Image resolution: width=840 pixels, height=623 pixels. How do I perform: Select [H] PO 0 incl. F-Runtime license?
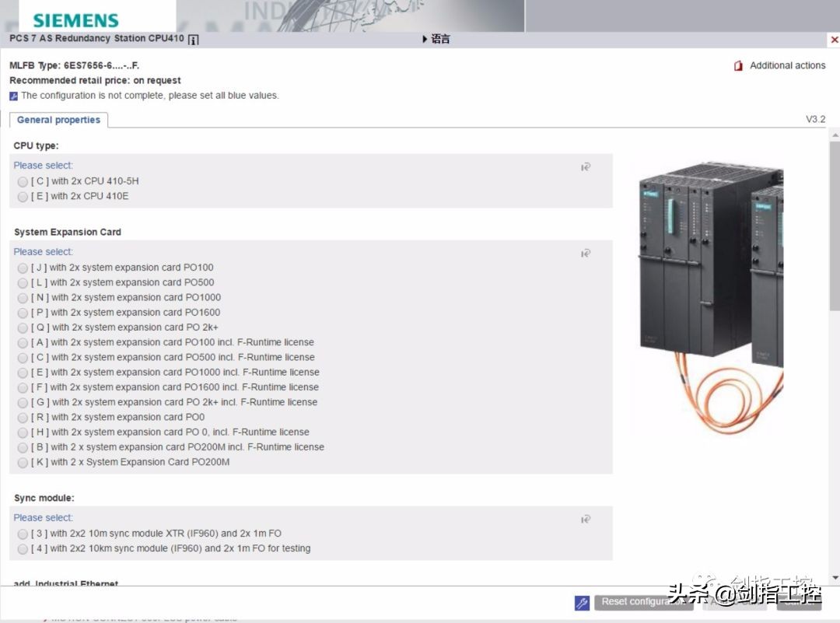(x=23, y=432)
